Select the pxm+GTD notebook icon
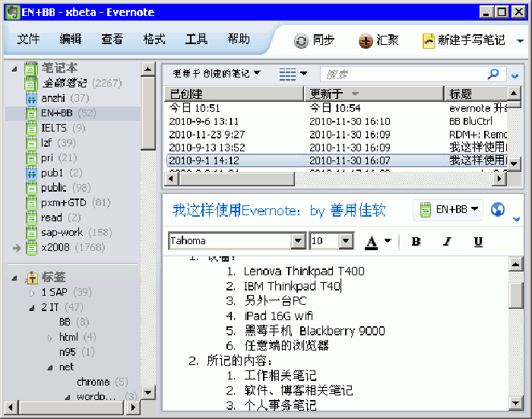 tap(31, 203)
